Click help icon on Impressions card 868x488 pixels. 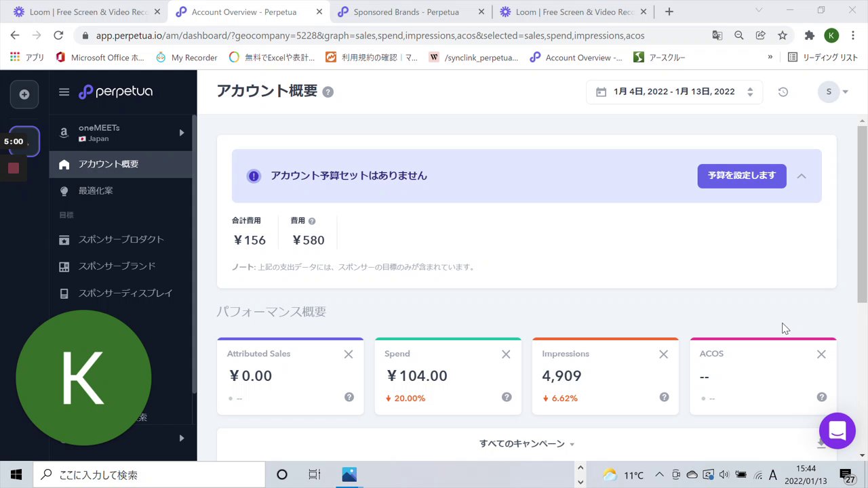pyautogui.click(x=665, y=397)
